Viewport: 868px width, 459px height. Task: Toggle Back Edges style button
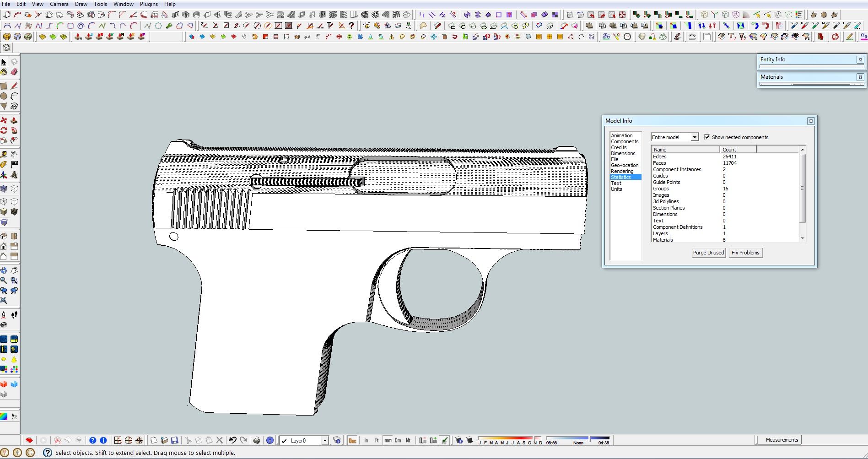pyautogui.click(x=14, y=189)
